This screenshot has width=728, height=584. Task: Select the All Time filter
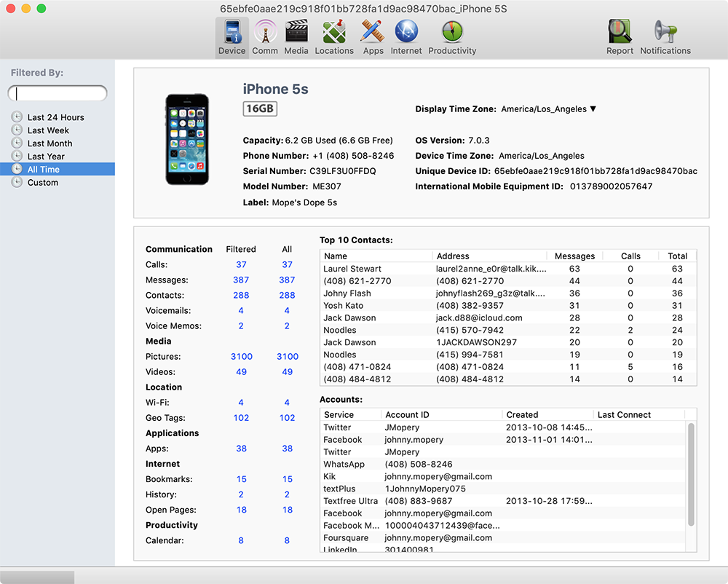tap(58, 169)
